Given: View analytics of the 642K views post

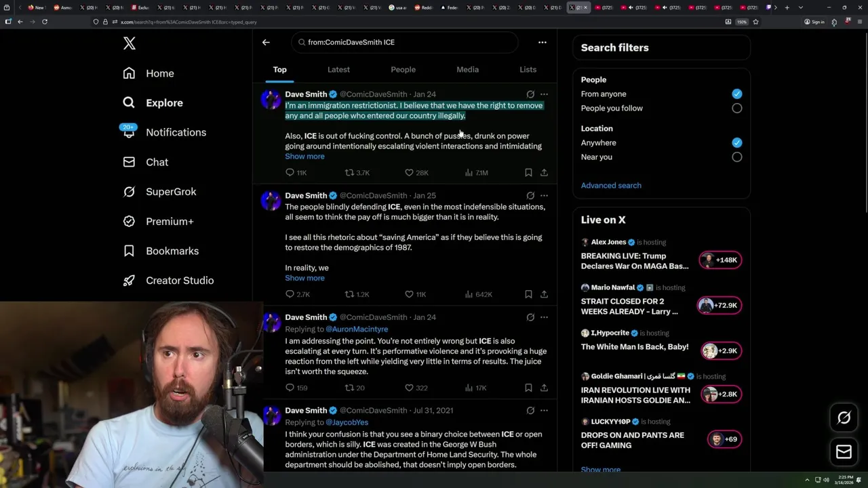Looking at the screenshot, I should click(478, 295).
